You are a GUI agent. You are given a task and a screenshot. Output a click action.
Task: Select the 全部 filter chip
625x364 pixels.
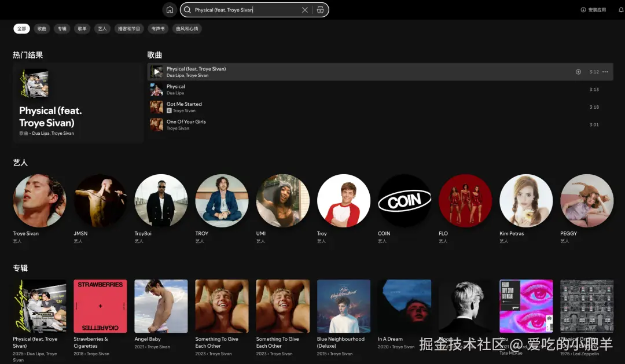pyautogui.click(x=21, y=28)
